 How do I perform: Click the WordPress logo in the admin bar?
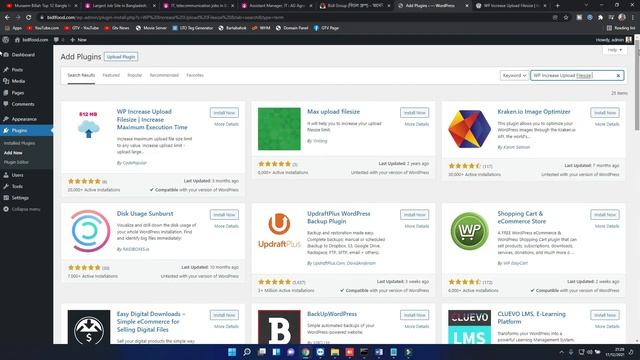(6, 40)
